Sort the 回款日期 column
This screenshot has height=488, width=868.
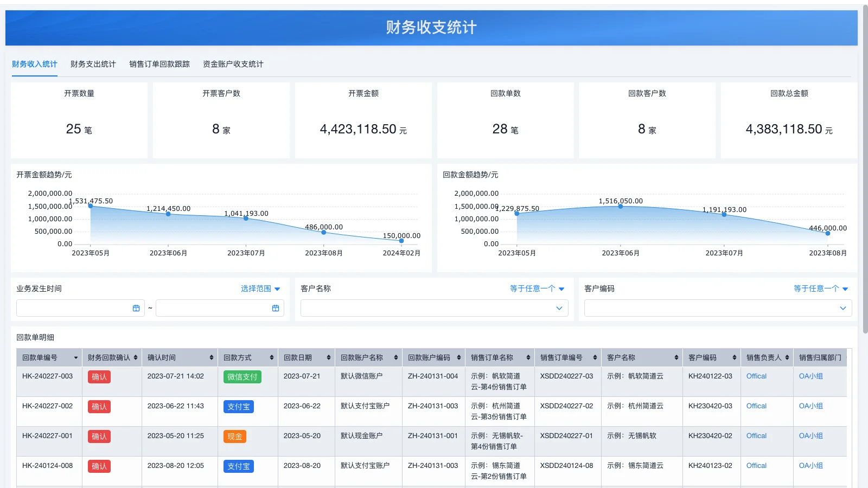(328, 357)
